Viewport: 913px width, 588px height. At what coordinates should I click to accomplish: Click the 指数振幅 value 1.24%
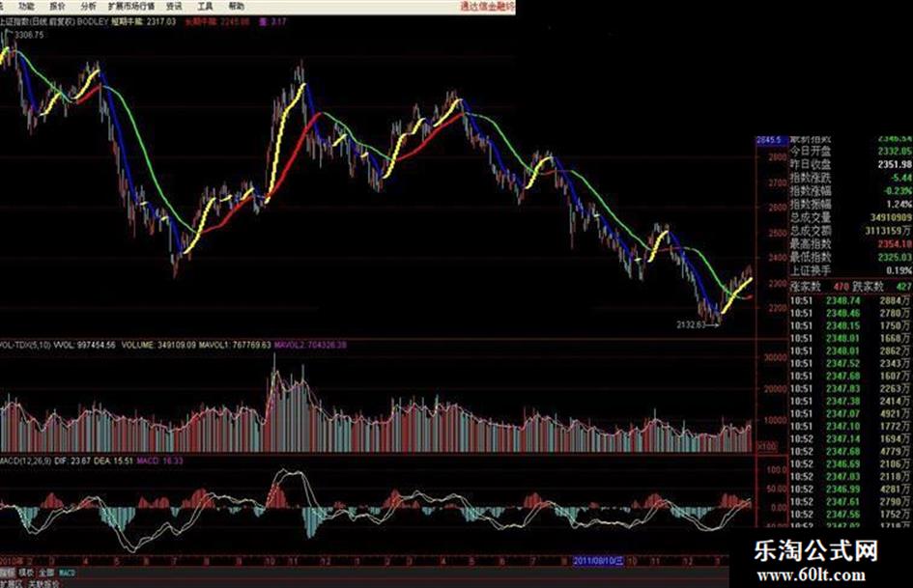pos(899,205)
